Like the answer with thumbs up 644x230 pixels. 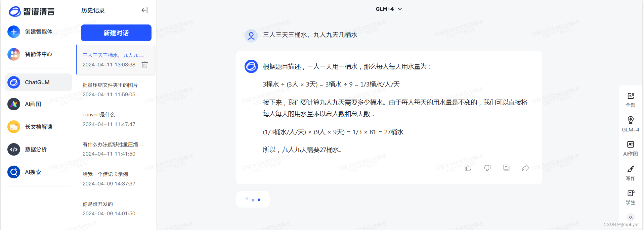pos(468,168)
